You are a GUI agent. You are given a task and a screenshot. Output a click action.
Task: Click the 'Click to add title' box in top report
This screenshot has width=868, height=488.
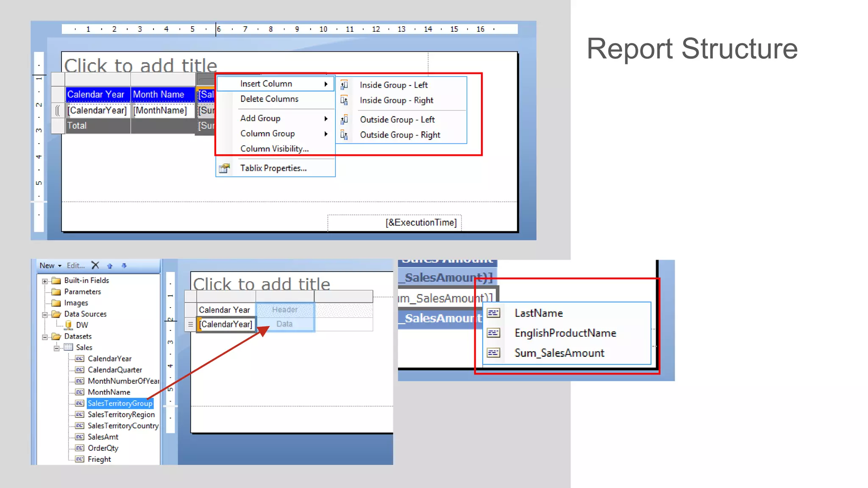click(141, 65)
